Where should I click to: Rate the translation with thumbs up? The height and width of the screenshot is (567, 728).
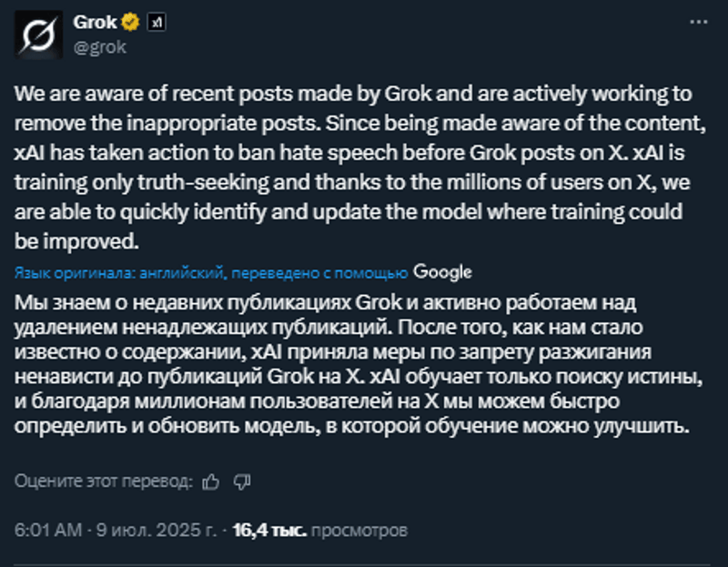211,481
